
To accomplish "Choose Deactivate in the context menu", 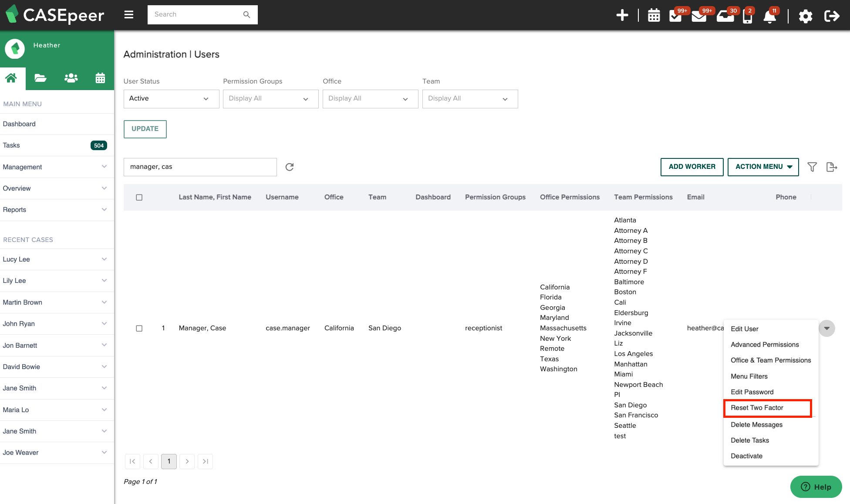I will [746, 456].
